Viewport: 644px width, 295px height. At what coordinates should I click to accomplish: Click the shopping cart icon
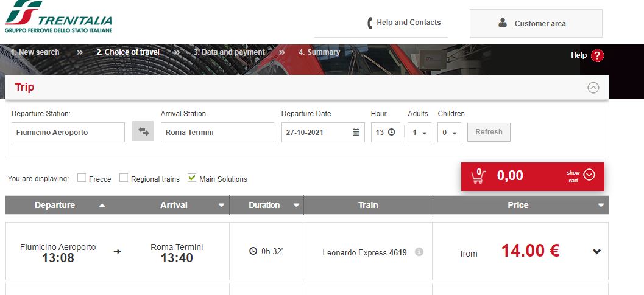pos(478,176)
